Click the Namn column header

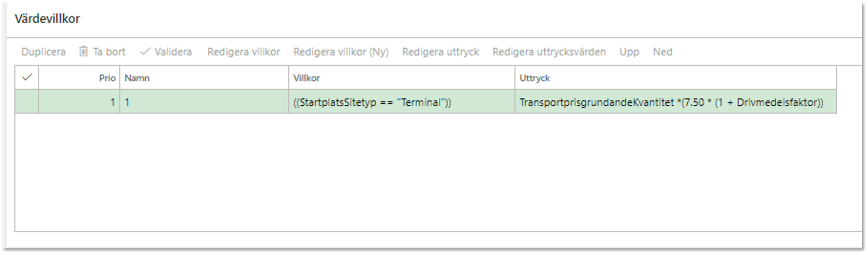point(204,78)
